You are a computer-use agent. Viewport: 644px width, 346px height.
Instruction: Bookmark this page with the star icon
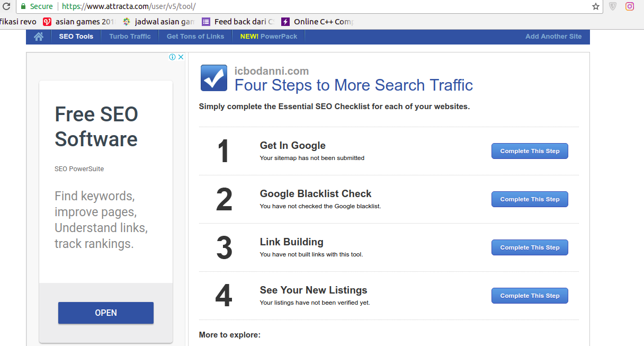(x=596, y=6)
